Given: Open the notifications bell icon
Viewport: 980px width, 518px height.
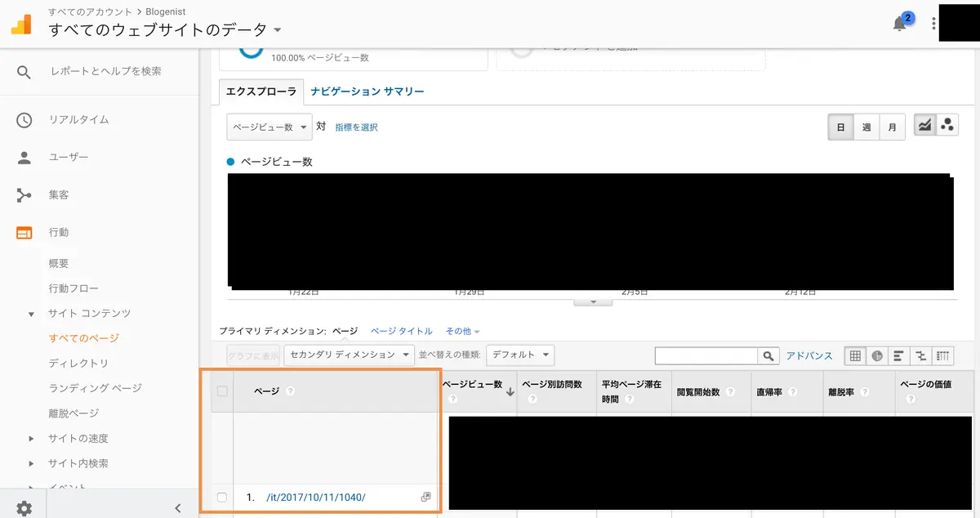Looking at the screenshot, I should pos(900,24).
